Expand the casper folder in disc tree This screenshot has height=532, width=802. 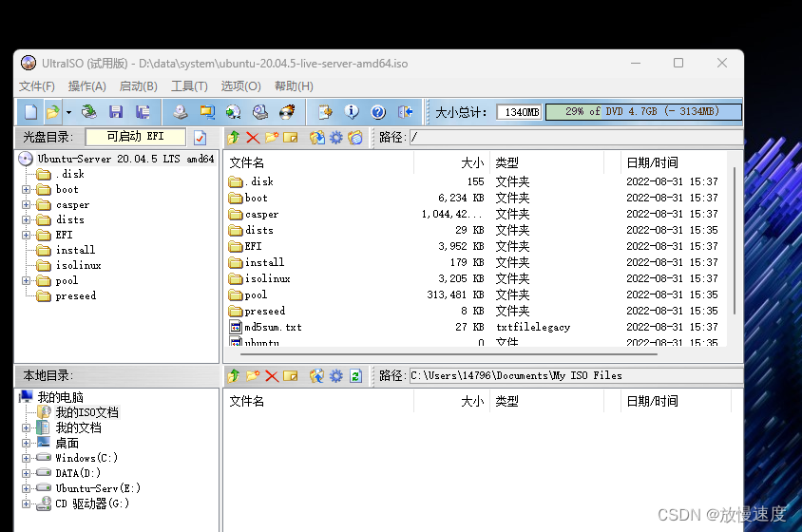point(26,204)
